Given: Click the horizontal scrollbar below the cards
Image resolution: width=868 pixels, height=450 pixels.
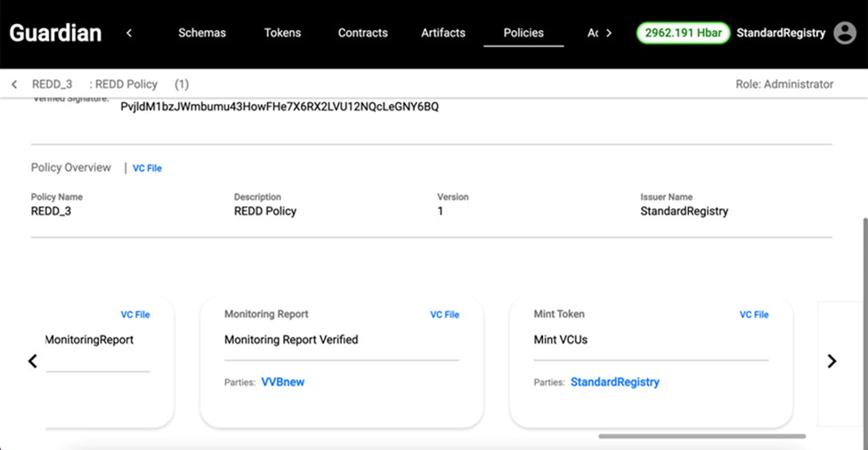Looking at the screenshot, I should 702,437.
